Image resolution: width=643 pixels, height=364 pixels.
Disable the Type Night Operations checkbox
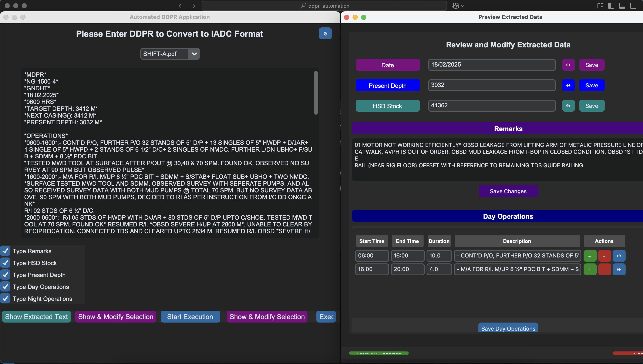click(x=6, y=299)
